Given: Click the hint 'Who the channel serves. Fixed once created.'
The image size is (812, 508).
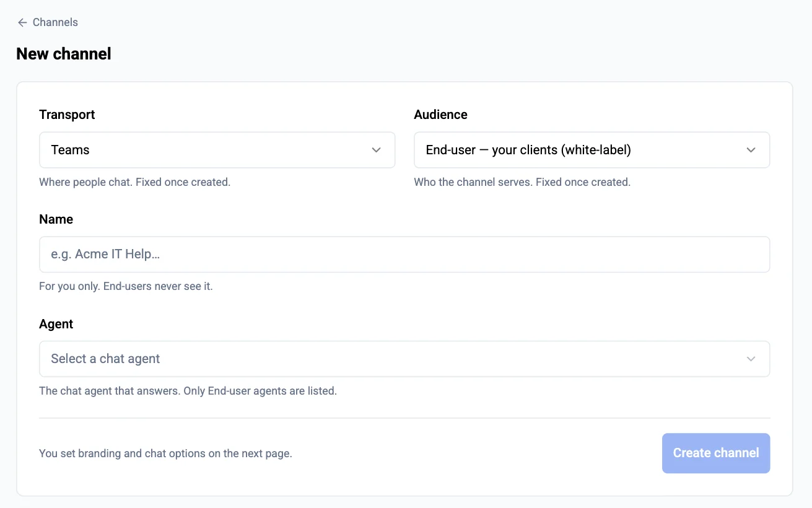Looking at the screenshot, I should pyautogui.click(x=522, y=182).
